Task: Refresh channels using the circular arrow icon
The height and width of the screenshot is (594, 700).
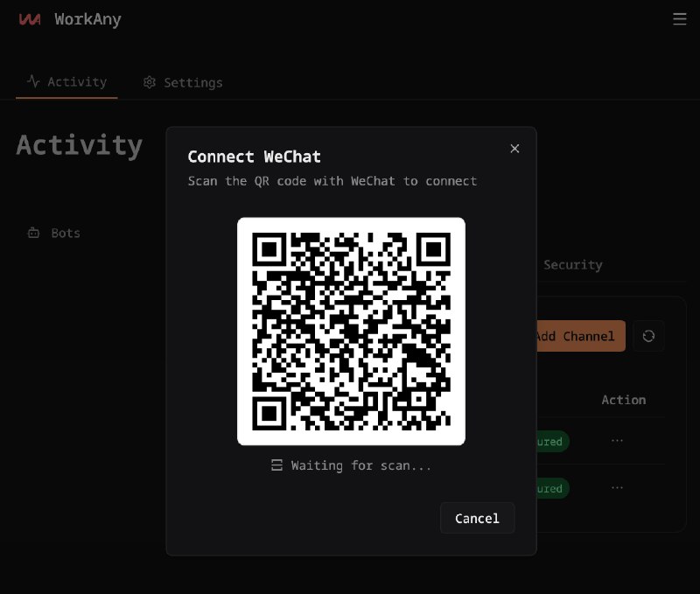Action: [x=648, y=336]
